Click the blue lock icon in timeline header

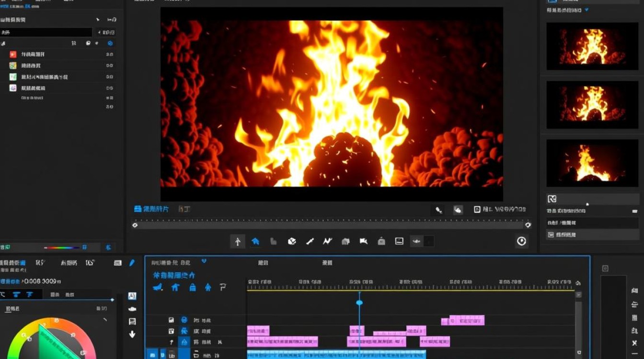[x=192, y=287]
